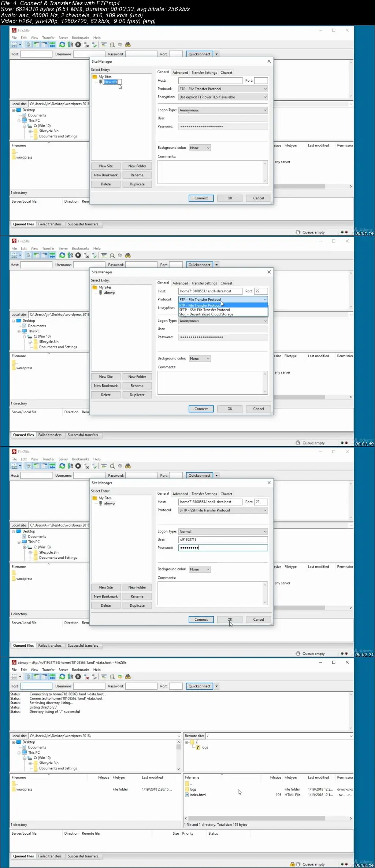Screen dimensions: 375x868
Task: Open Remote site path dropdown in abnwp window
Action: pyautogui.click(x=351, y=736)
